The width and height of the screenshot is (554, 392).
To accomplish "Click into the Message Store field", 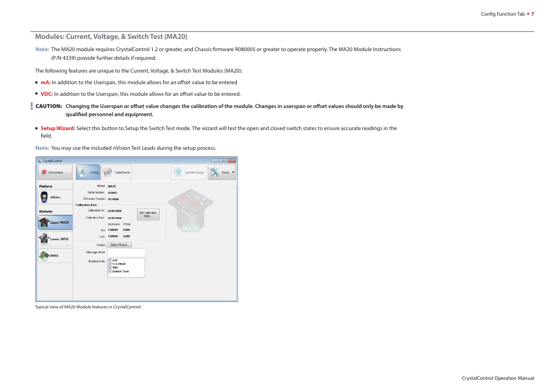I will pos(126,253).
